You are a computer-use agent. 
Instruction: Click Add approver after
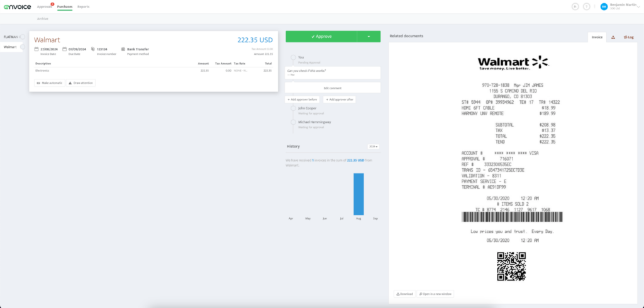click(x=339, y=100)
